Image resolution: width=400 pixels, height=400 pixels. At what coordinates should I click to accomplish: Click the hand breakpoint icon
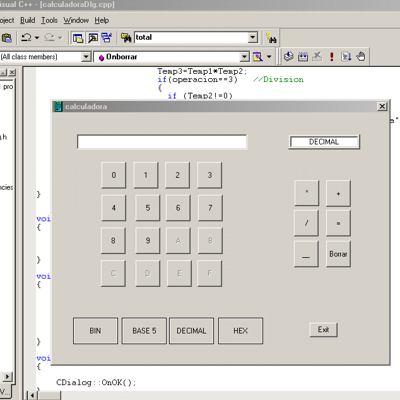pyautogui.click(x=361, y=56)
